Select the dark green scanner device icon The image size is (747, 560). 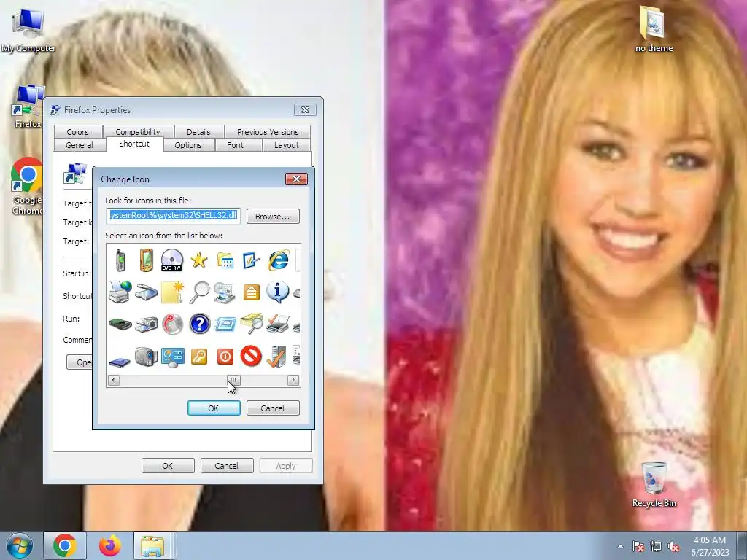120,324
